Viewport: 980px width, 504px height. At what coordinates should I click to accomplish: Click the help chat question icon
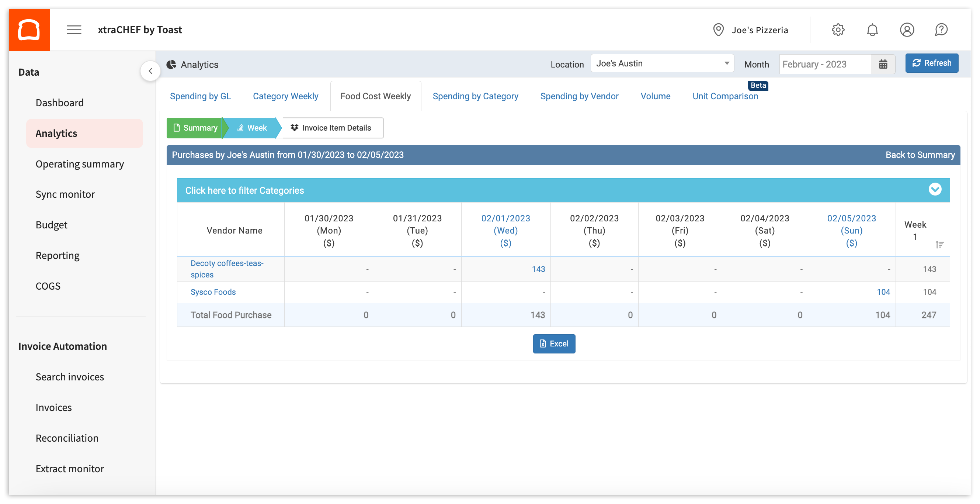coord(941,30)
